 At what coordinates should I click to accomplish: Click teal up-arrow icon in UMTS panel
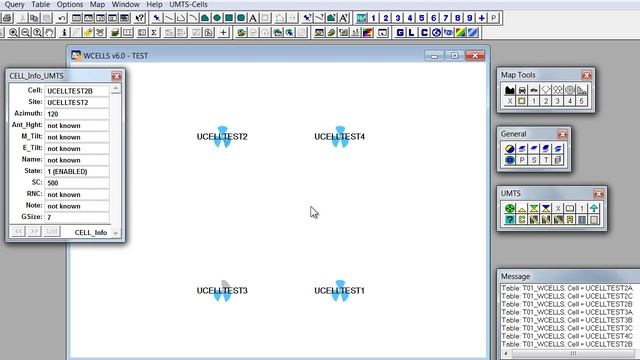[x=594, y=208]
